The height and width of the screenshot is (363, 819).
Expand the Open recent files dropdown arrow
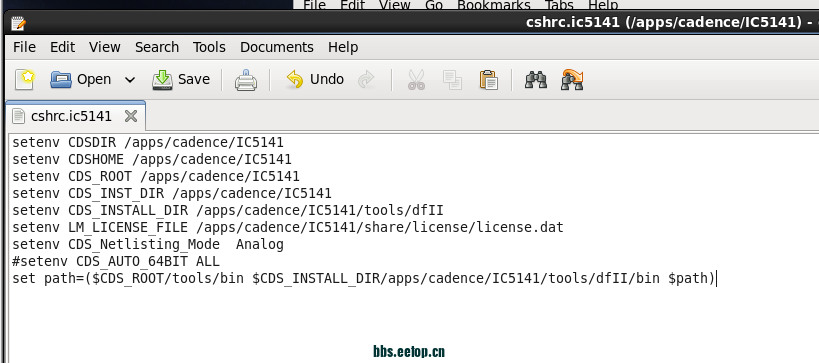[130, 80]
